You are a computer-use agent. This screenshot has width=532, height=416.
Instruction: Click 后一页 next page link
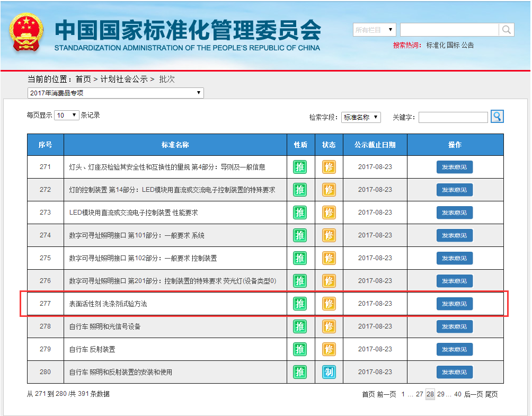coord(473,394)
